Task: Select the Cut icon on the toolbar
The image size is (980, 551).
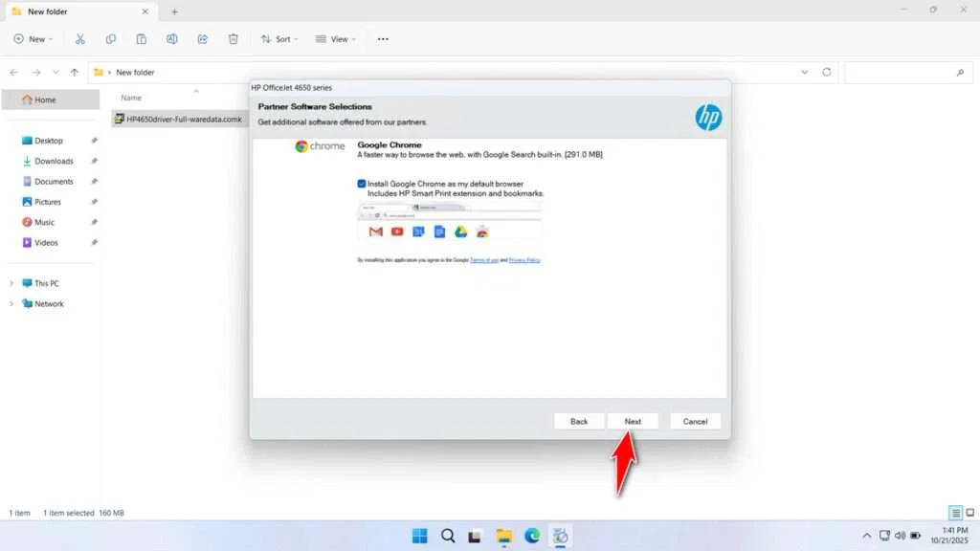Action: pyautogui.click(x=80, y=38)
